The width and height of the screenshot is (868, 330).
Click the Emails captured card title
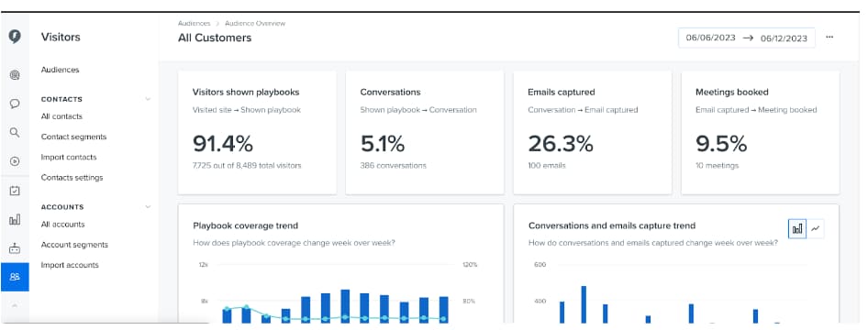coord(562,93)
